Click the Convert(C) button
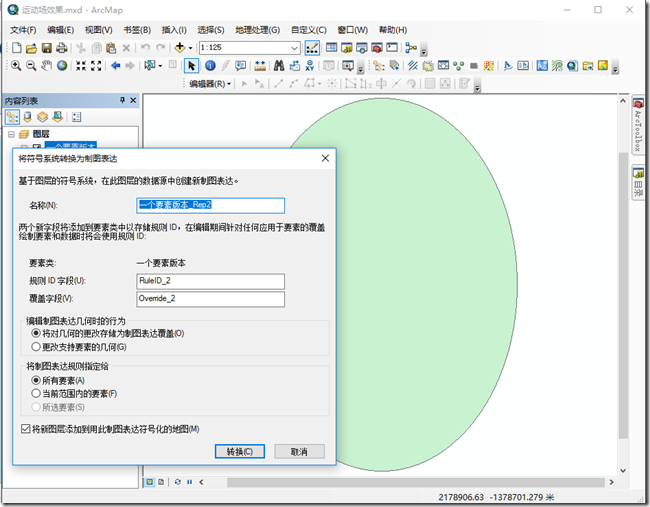This screenshot has height=507, width=650. [240, 451]
